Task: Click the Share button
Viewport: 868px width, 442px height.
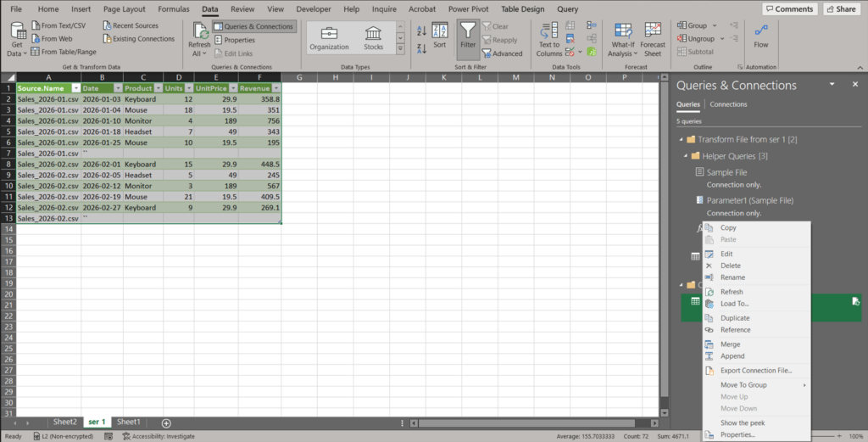Action: (840, 8)
